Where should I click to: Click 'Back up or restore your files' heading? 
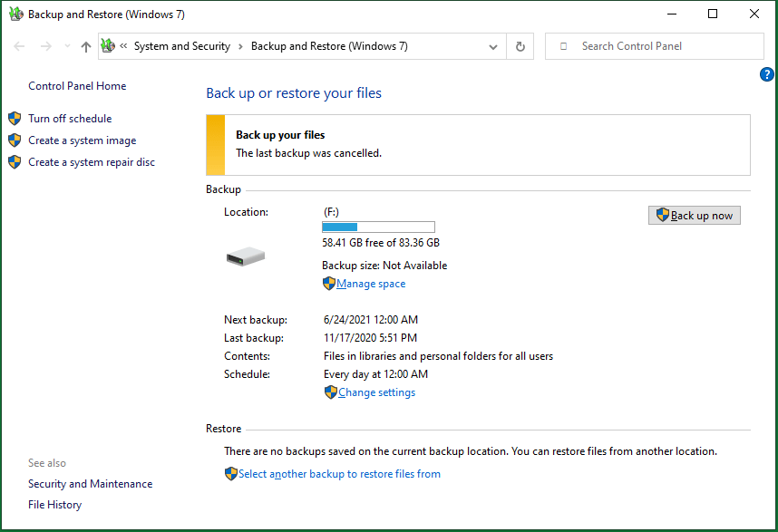pos(294,93)
